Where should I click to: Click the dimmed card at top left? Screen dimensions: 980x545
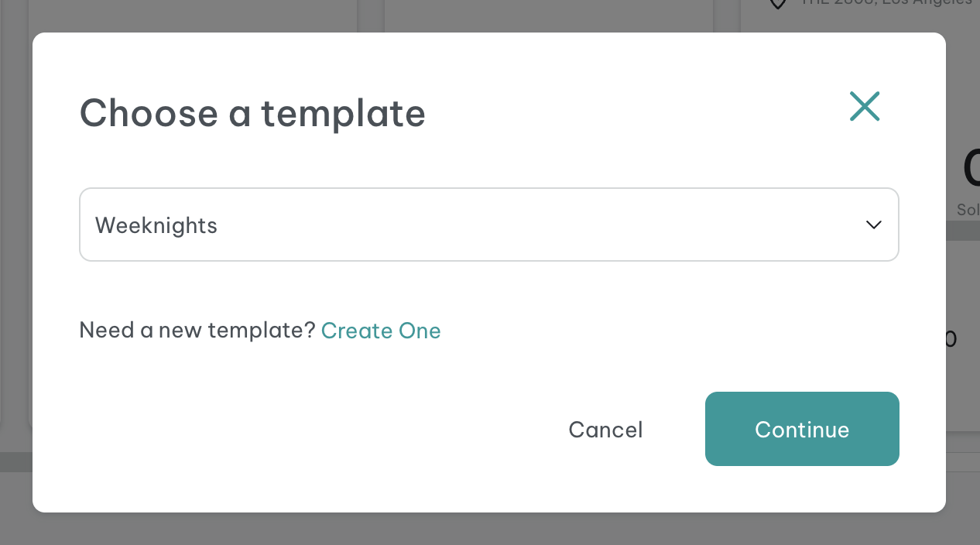pyautogui.click(x=193, y=15)
